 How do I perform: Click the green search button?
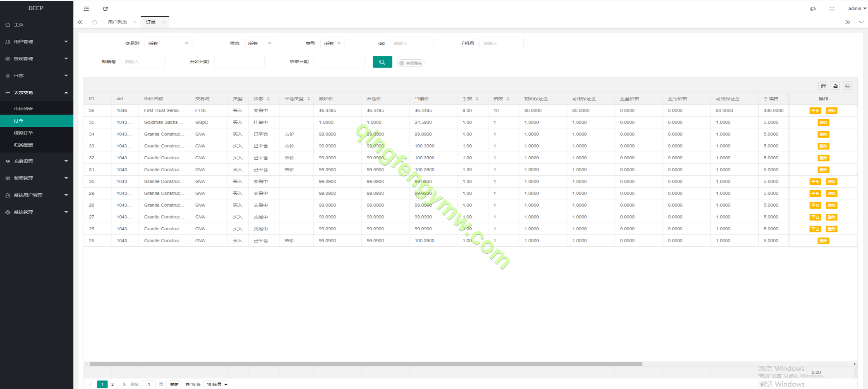[382, 62]
